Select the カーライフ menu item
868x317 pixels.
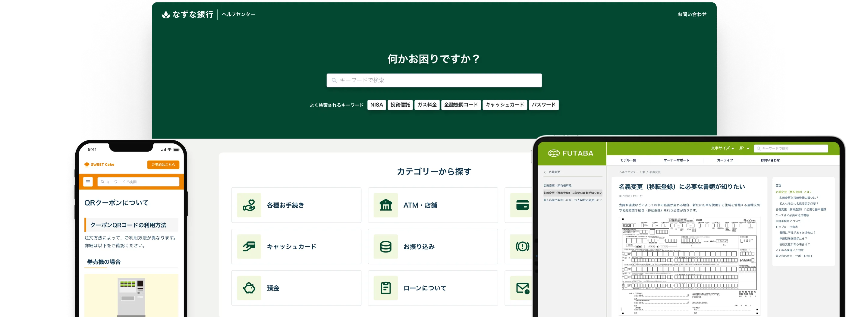(725, 160)
